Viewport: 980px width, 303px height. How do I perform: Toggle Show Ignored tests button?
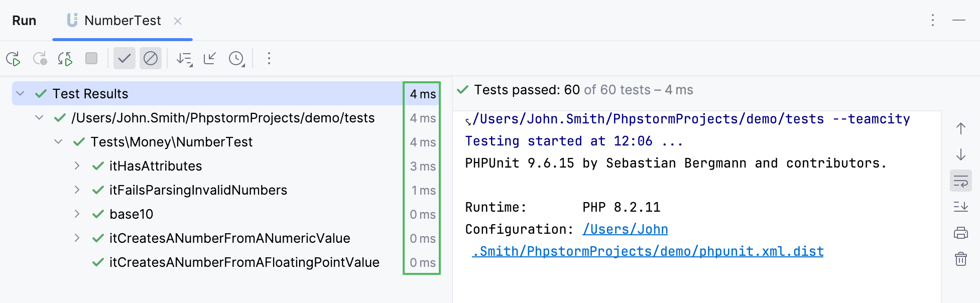(x=151, y=59)
